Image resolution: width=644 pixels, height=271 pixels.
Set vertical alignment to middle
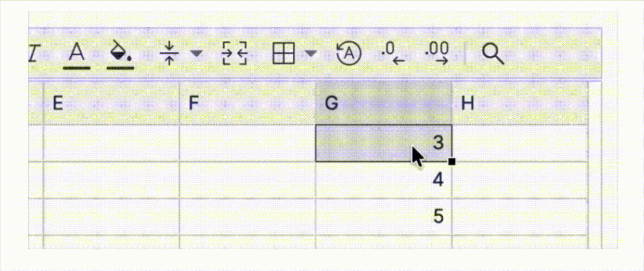pyautogui.click(x=169, y=53)
